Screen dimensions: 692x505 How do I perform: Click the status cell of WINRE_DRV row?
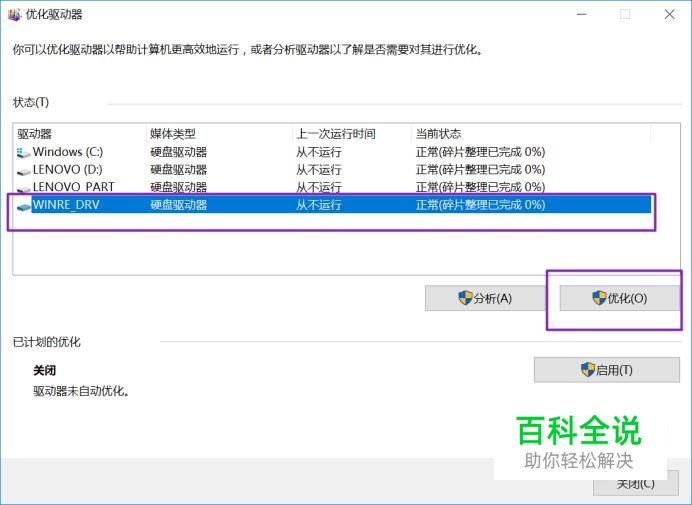point(480,205)
